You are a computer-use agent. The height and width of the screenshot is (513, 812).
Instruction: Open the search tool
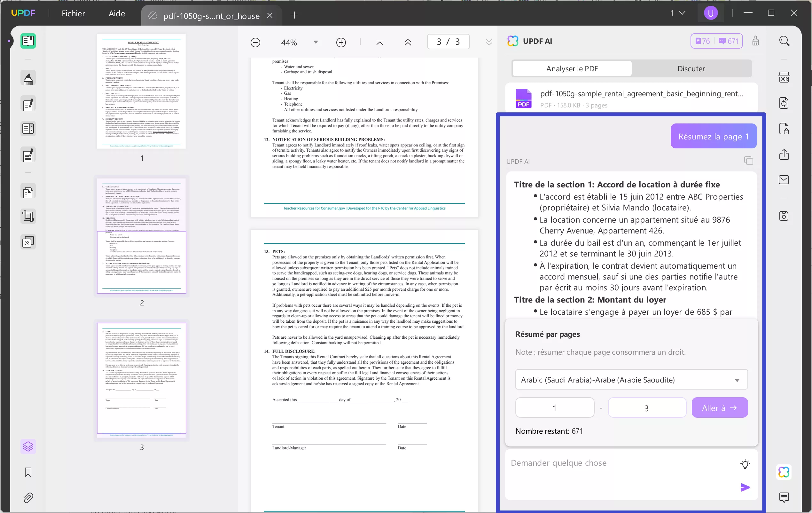pyautogui.click(x=784, y=41)
